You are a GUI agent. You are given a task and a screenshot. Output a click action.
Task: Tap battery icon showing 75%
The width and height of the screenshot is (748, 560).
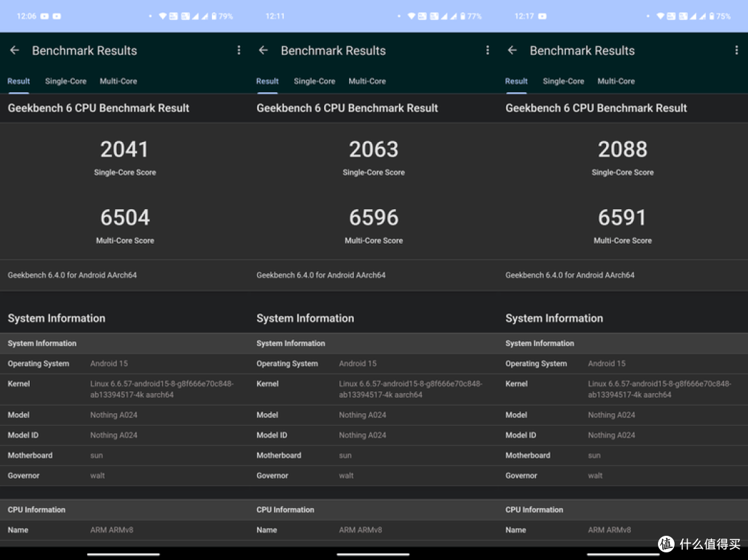point(712,16)
